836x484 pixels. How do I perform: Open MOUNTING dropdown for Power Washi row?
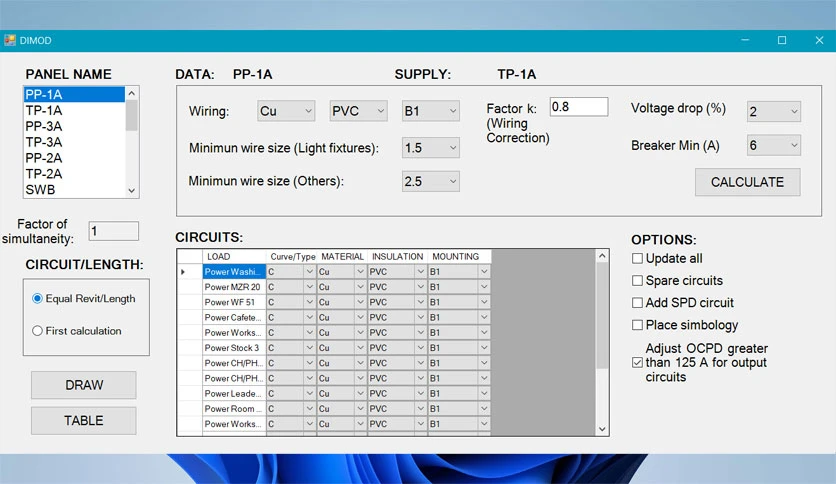pos(484,271)
